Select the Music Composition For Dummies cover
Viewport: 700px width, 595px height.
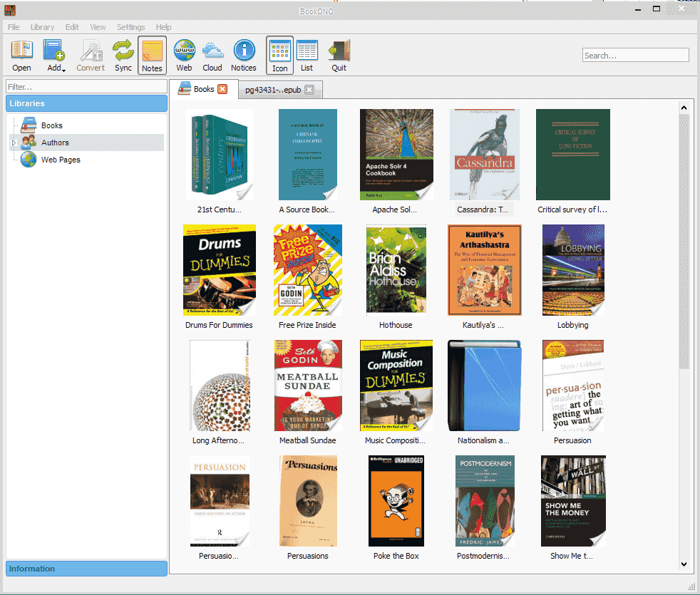tap(396, 386)
